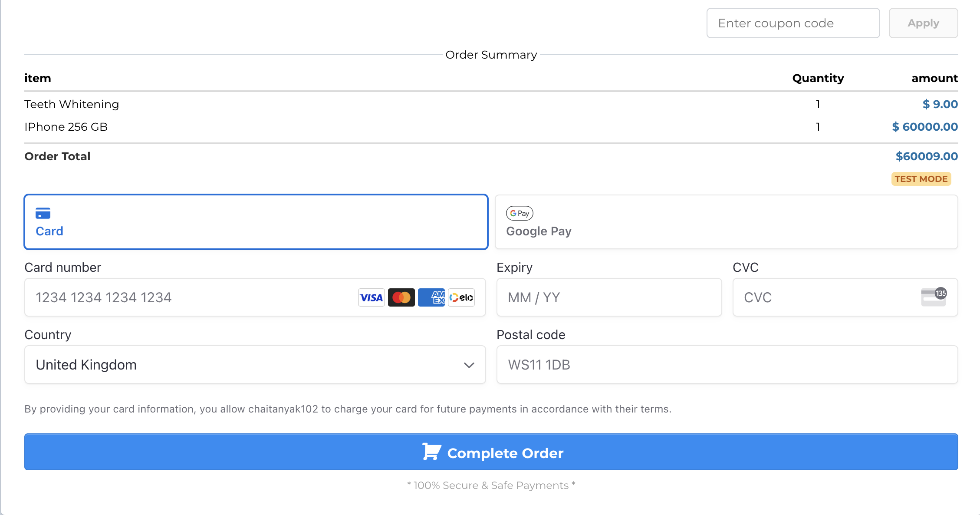Click the Country dropdown chevron arrow

point(469,365)
